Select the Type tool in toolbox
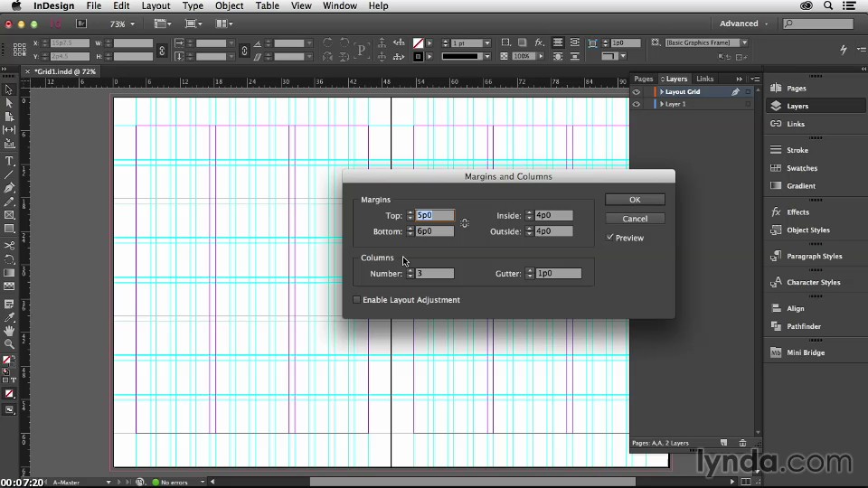Viewport: 868px width, 488px height. pos(9,161)
